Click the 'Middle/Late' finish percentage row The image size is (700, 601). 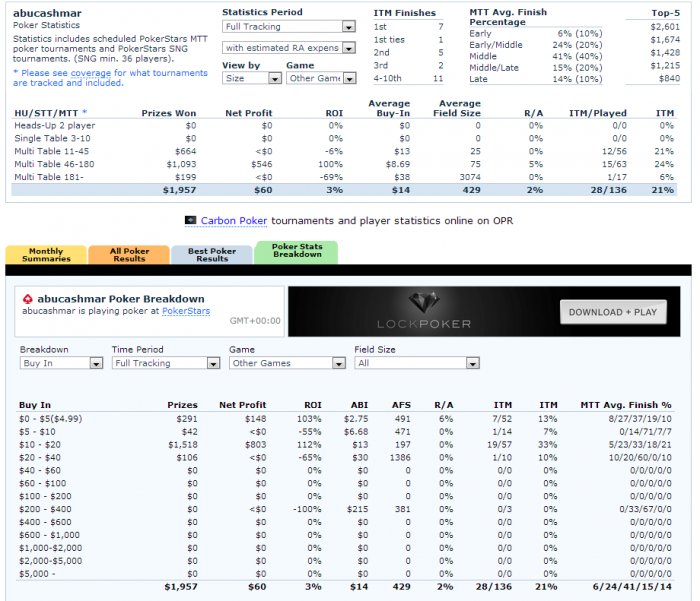coord(536,68)
